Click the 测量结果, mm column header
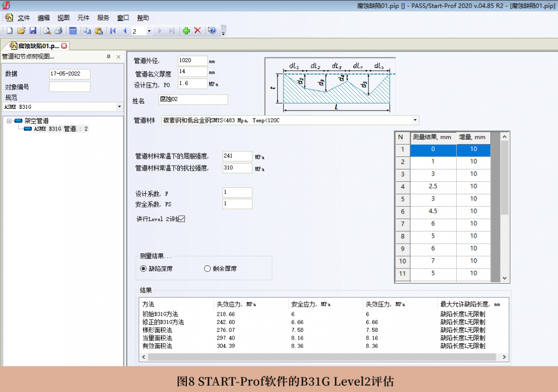 [433, 138]
